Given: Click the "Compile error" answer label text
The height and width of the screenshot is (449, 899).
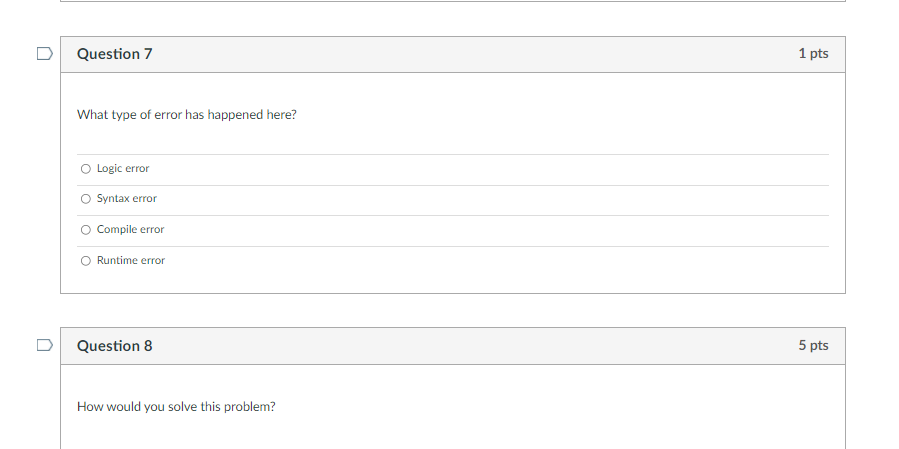Looking at the screenshot, I should tap(130, 230).
